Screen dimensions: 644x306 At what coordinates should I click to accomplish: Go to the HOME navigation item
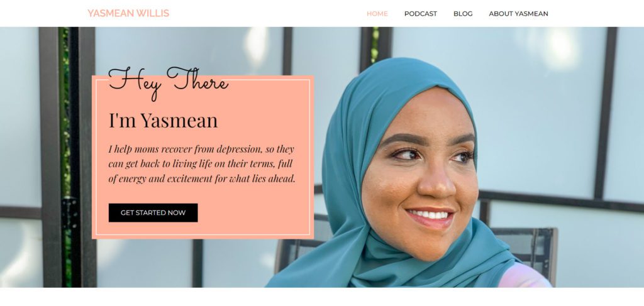point(377,14)
